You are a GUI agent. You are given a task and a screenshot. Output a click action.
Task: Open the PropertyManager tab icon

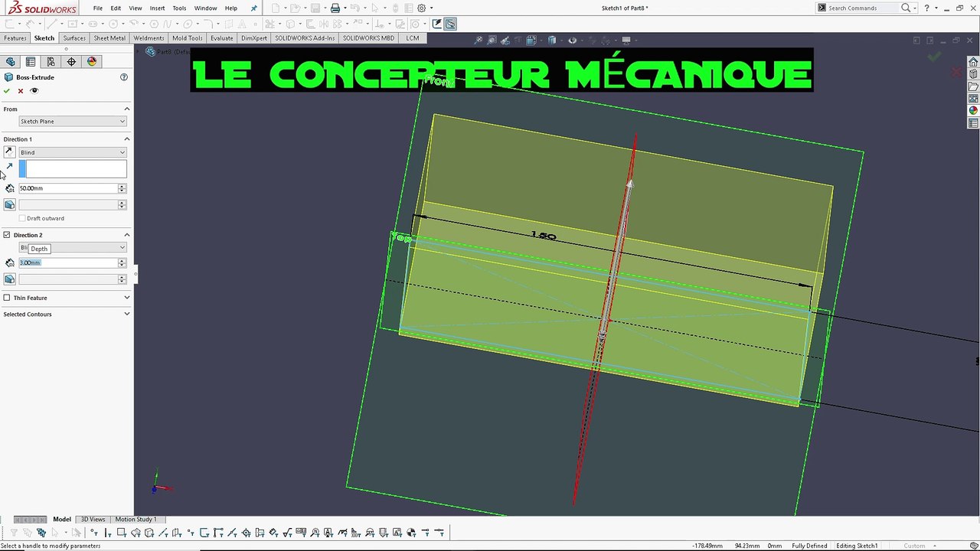click(31, 61)
